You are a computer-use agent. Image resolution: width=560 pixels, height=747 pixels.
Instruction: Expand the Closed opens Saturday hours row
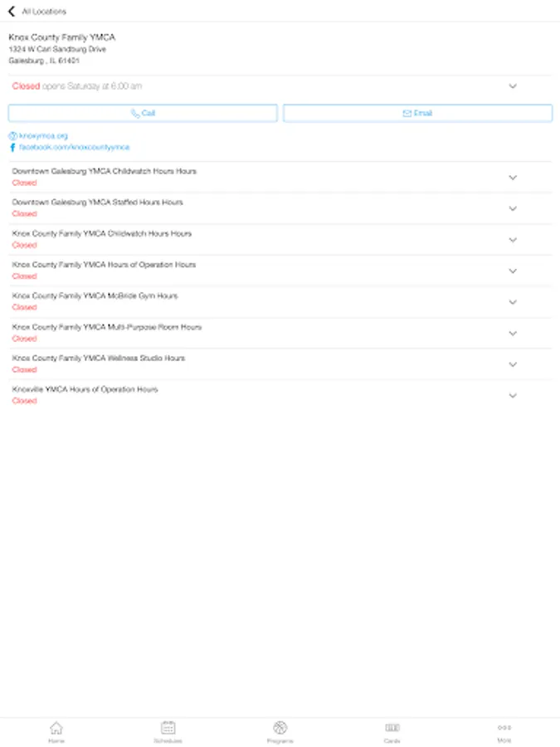[280, 86]
